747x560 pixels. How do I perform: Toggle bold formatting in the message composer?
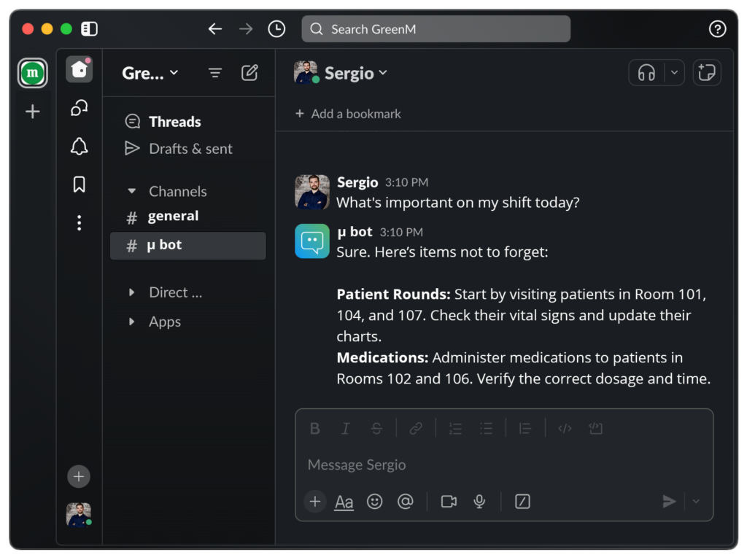click(x=315, y=429)
